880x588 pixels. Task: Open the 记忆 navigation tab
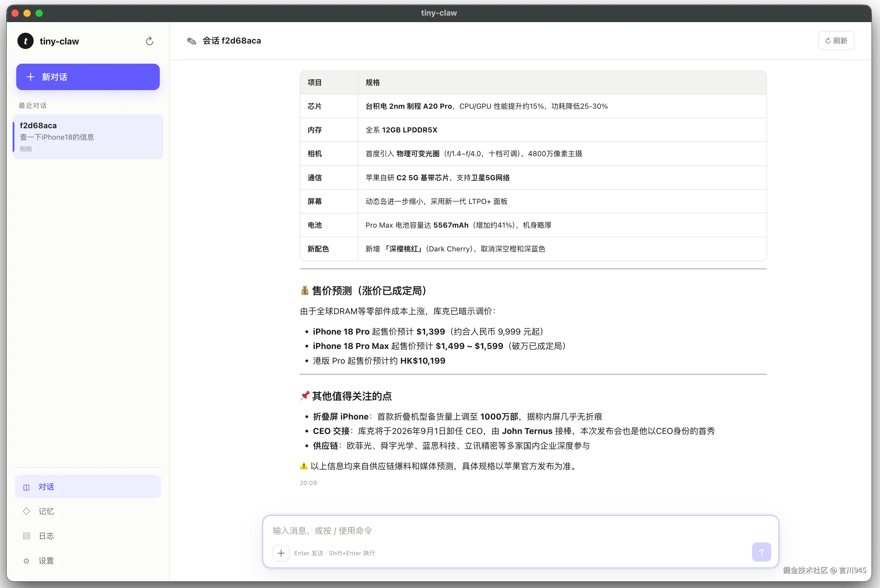(88, 511)
